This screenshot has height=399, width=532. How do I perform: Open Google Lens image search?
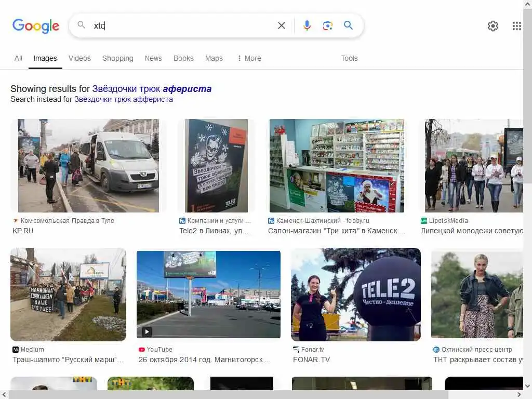tap(327, 25)
